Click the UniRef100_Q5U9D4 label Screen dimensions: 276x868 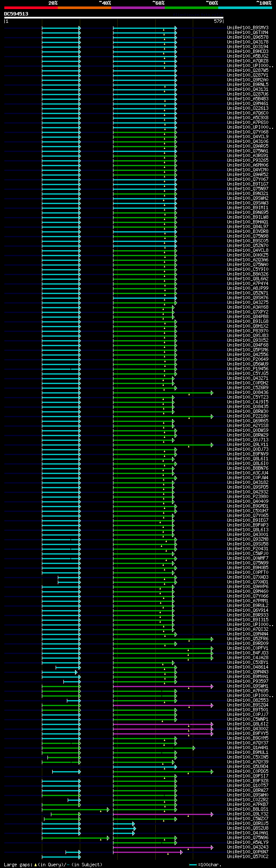pos(248,766)
